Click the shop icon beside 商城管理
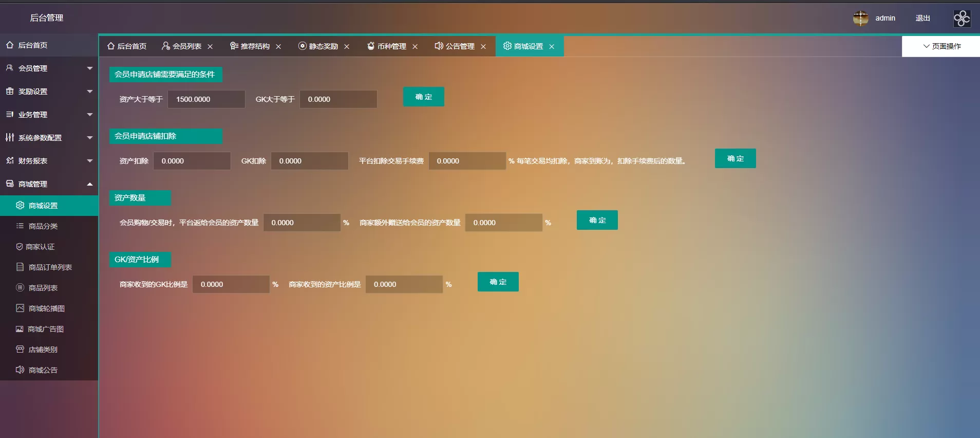This screenshot has height=438, width=980. point(10,184)
